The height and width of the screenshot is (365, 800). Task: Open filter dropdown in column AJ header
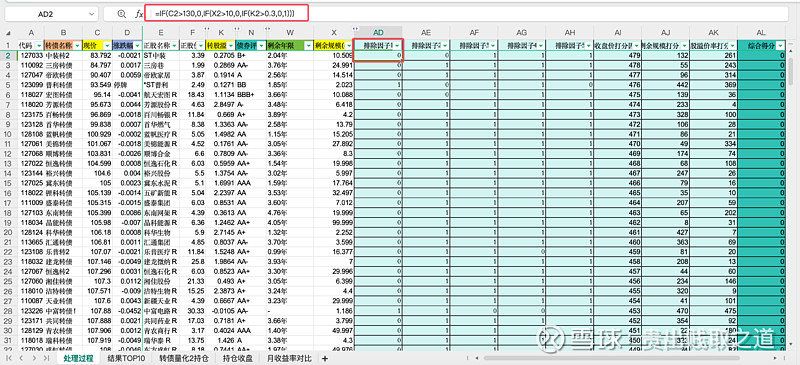[x=684, y=45]
